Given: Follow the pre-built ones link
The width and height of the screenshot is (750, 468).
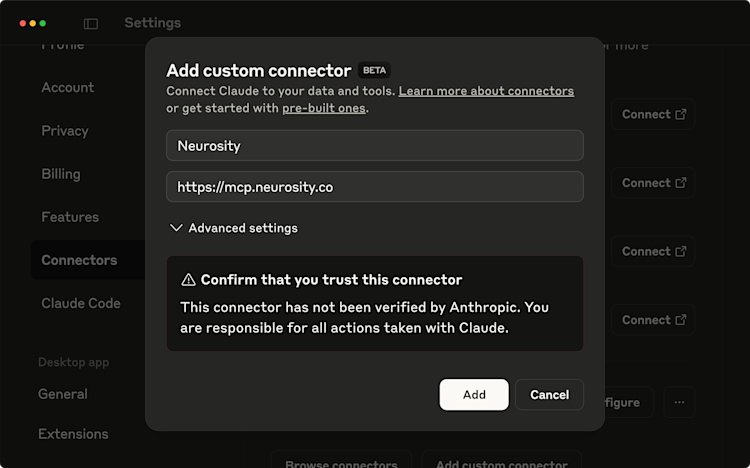Looking at the screenshot, I should coord(324,108).
